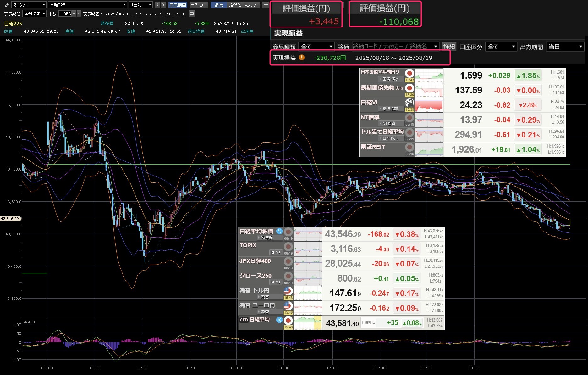Open the 1分足 timeframe dropdown

pyautogui.click(x=141, y=5)
